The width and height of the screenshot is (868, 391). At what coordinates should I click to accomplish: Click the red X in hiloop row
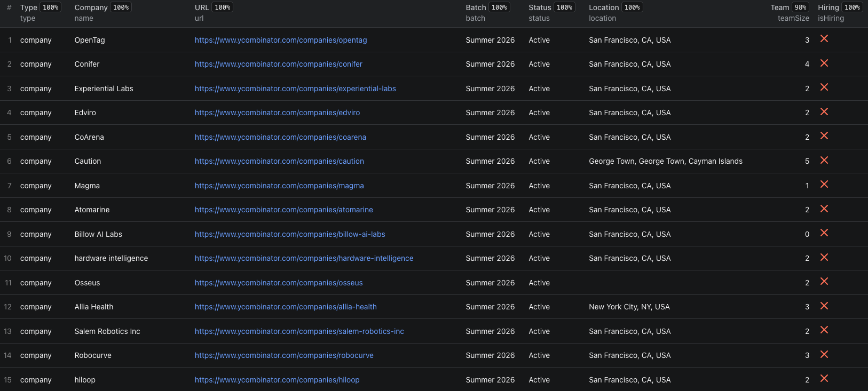point(824,379)
